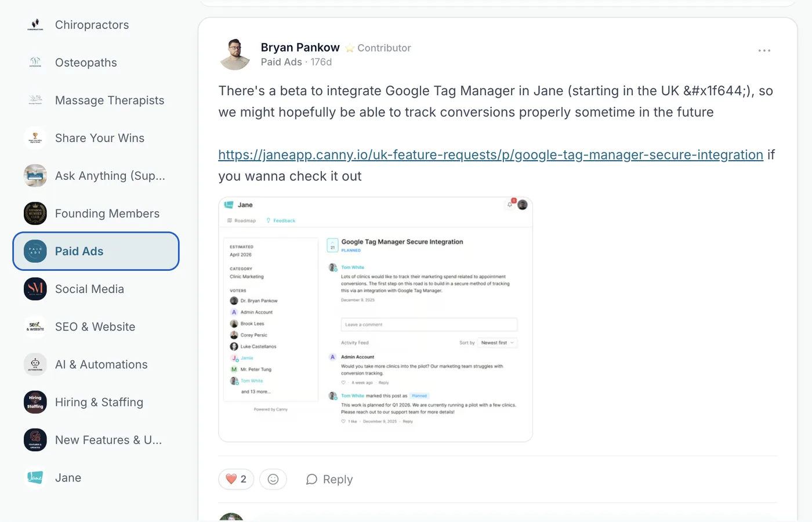Open the Bryan Pankow author name
812x522 pixels.
coord(300,48)
